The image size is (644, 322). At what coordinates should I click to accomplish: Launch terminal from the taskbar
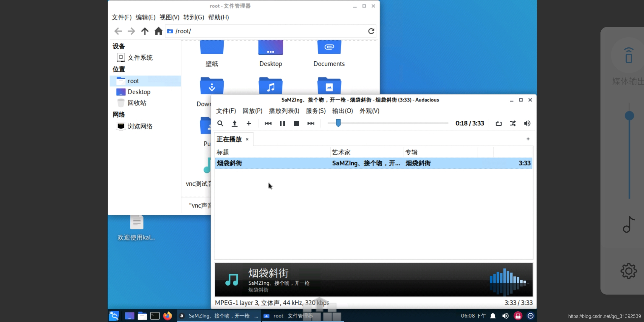coord(155,316)
